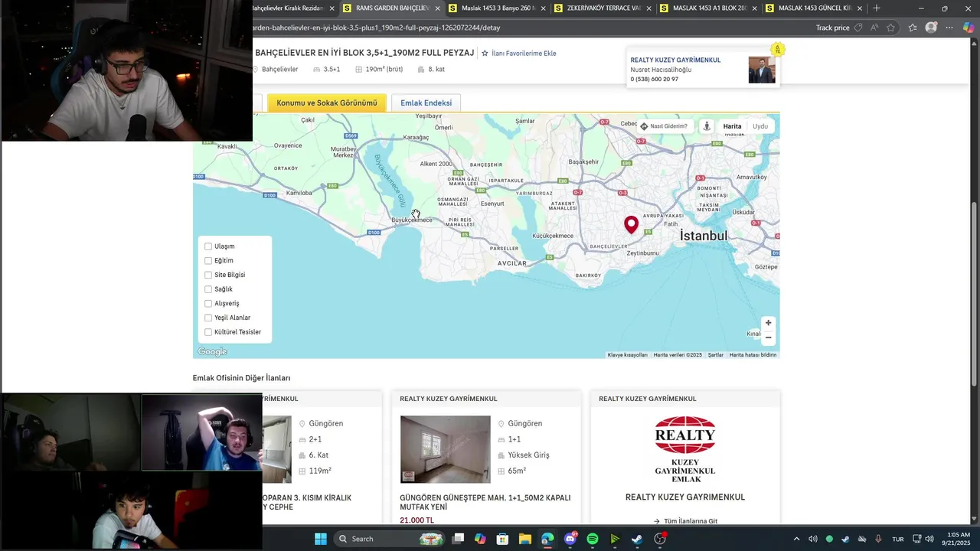Close the RAMS GARDEN browser tab

(x=438, y=8)
